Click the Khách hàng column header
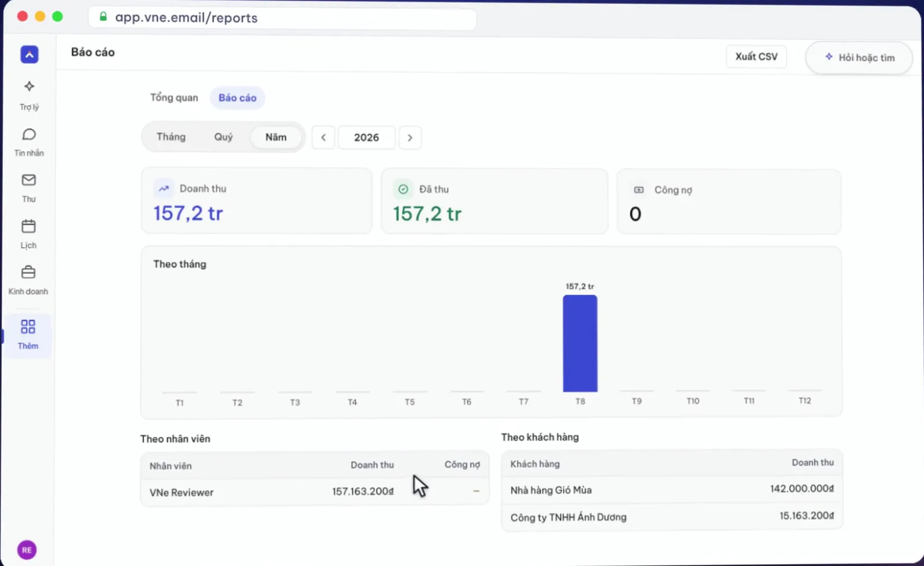 click(x=535, y=464)
